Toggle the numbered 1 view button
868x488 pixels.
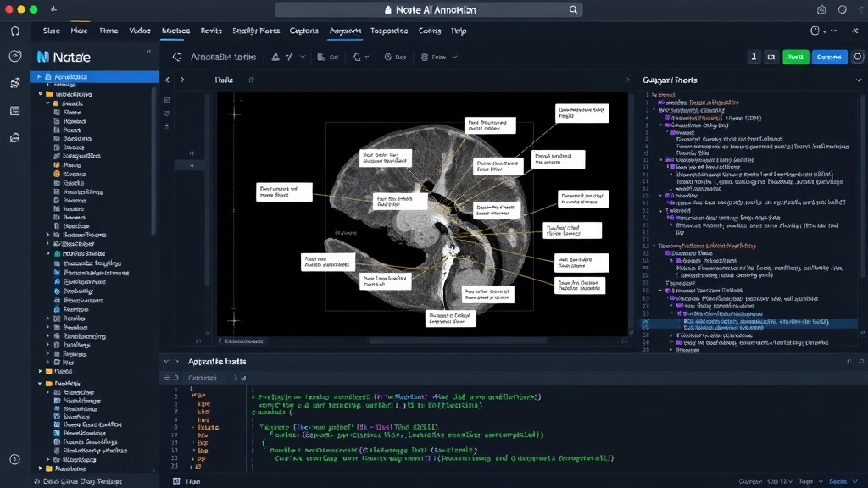click(754, 57)
